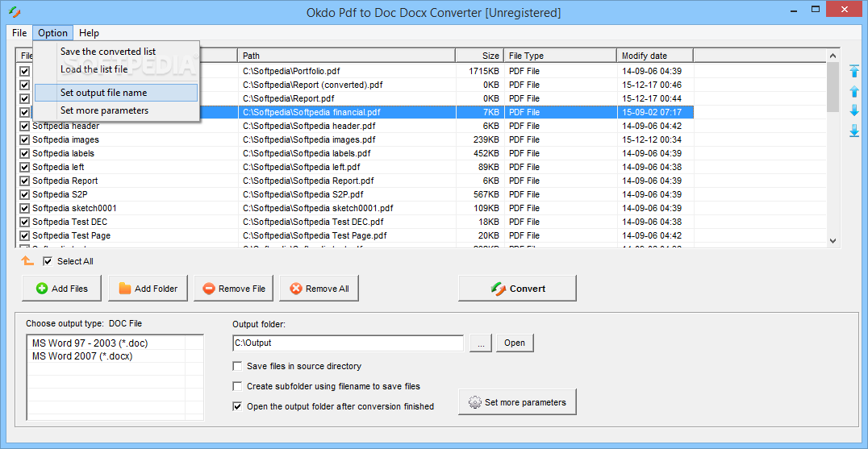This screenshot has height=449, width=868.
Task: Open the Help menu
Action: pyautogui.click(x=89, y=33)
